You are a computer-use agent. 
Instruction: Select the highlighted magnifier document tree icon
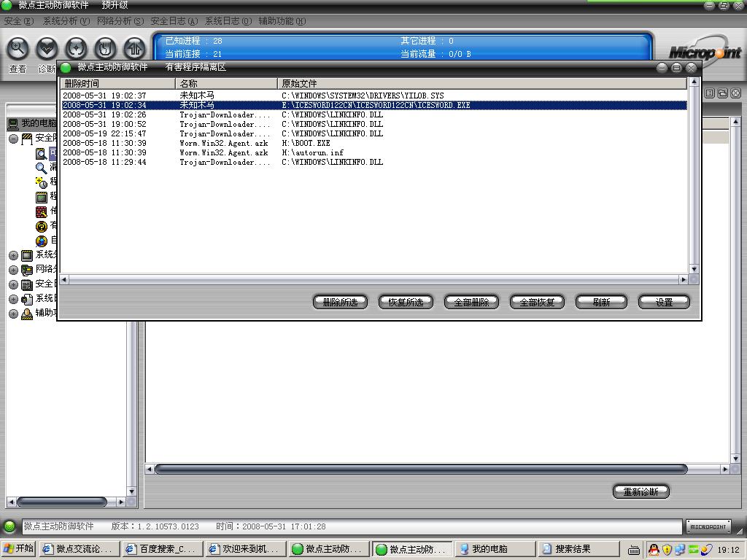pyautogui.click(x=42, y=153)
